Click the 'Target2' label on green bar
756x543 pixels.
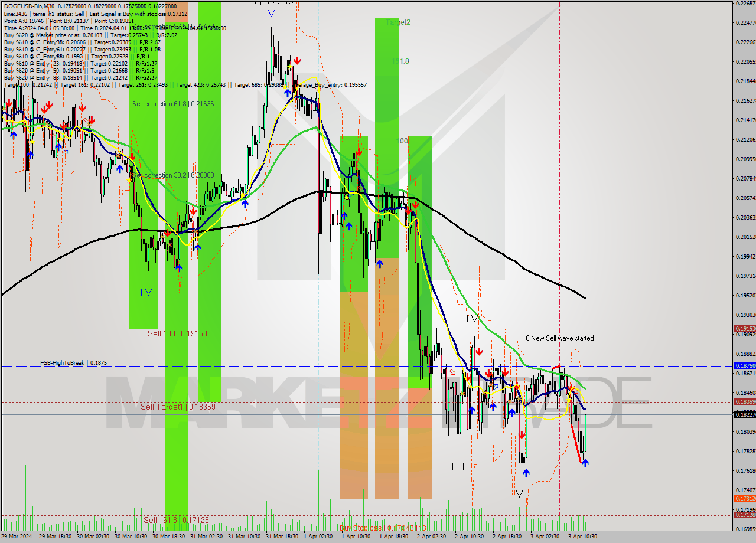(397, 22)
